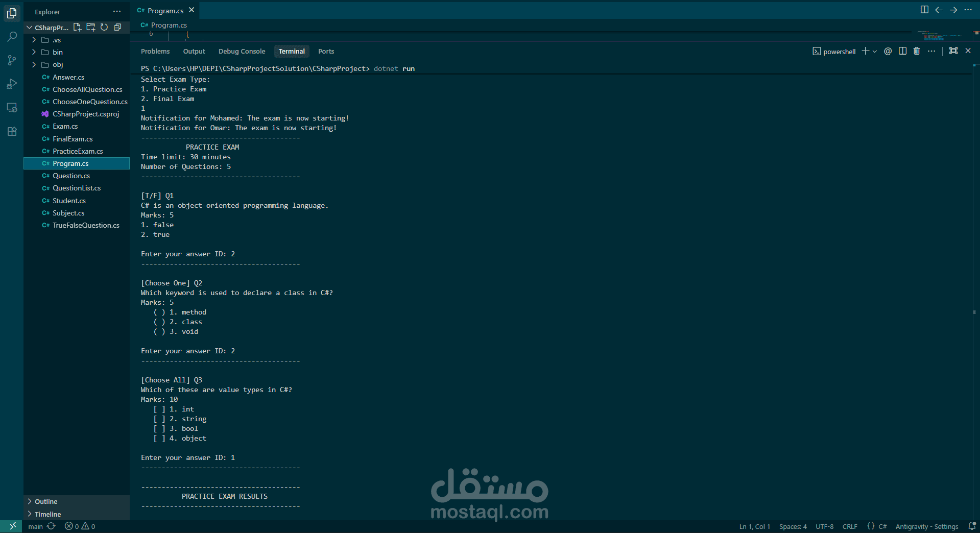Refresh the explorer with the refresh icon

tap(104, 27)
